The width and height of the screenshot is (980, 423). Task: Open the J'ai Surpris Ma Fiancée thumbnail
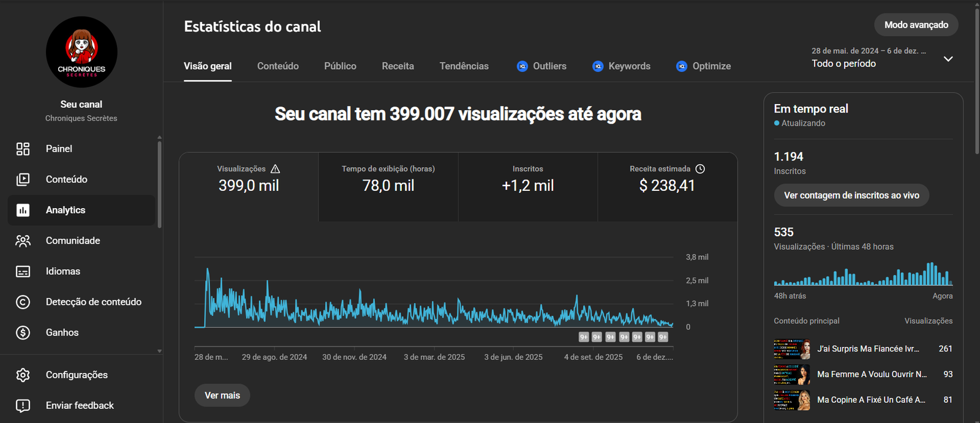pos(791,349)
